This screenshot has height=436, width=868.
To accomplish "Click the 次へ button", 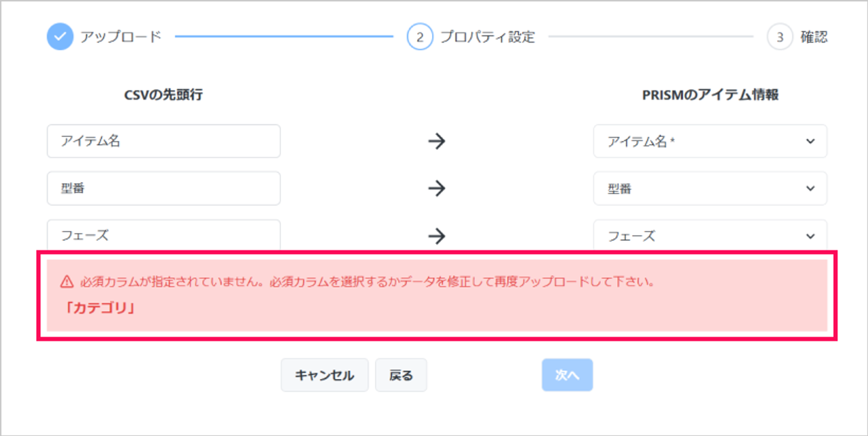I will point(567,376).
